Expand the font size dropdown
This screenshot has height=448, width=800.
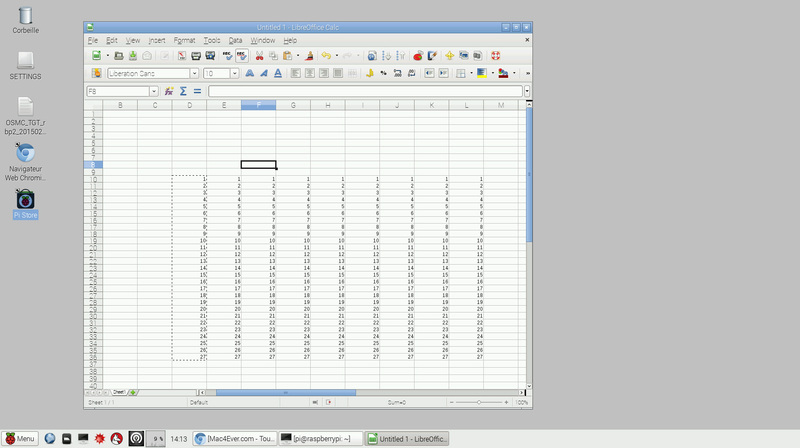[235, 73]
